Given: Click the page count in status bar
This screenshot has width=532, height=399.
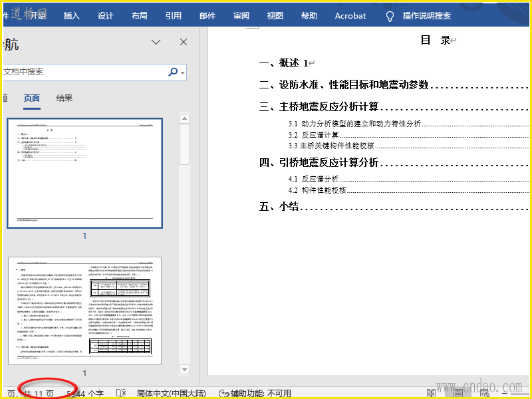Looking at the screenshot, I should pos(31,394).
